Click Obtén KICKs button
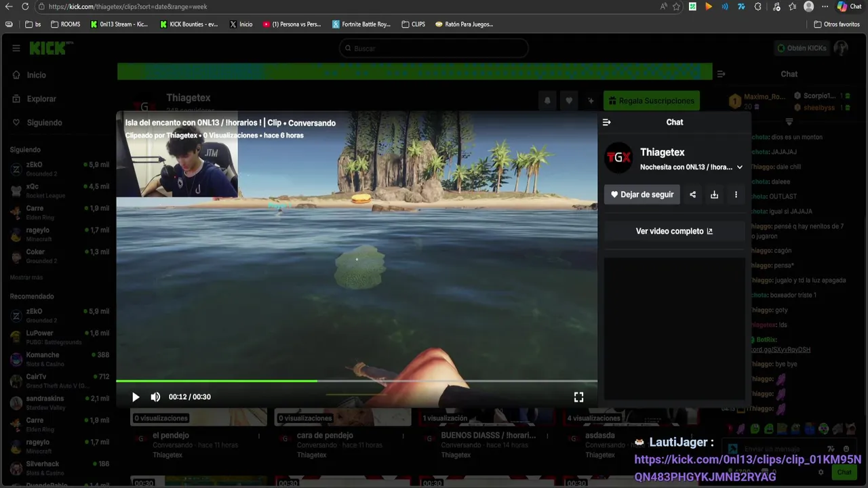Viewport: 868px width, 488px height. (x=802, y=48)
